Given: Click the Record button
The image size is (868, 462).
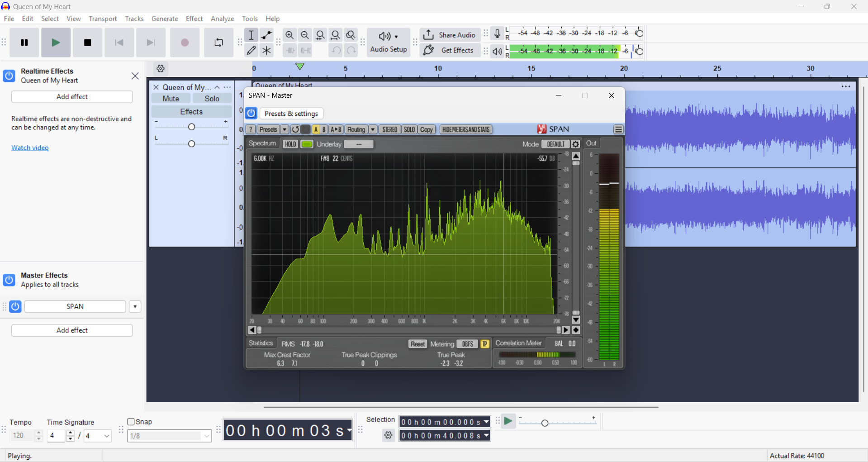Looking at the screenshot, I should point(185,43).
